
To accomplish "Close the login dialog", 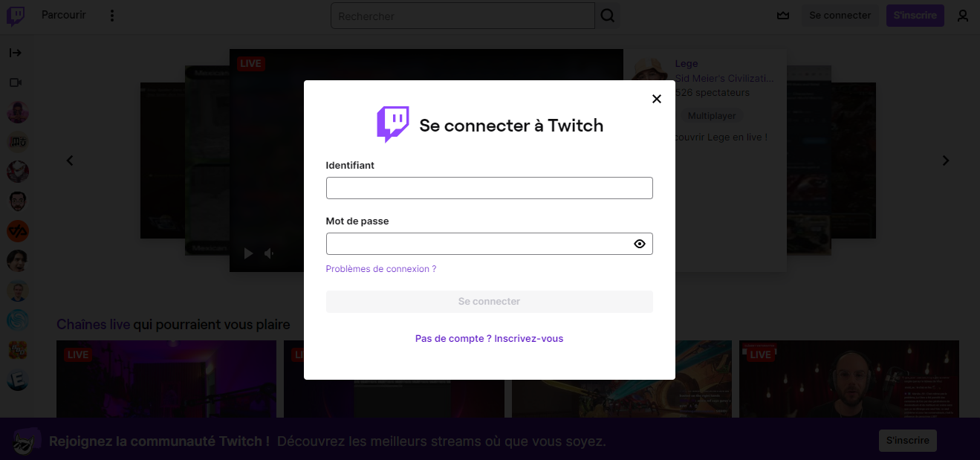I will (x=657, y=99).
